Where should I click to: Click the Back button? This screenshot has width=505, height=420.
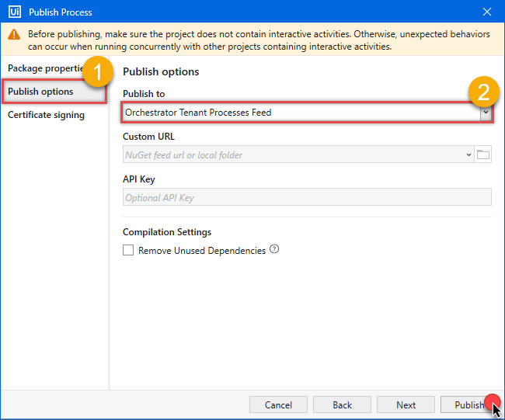[342, 404]
